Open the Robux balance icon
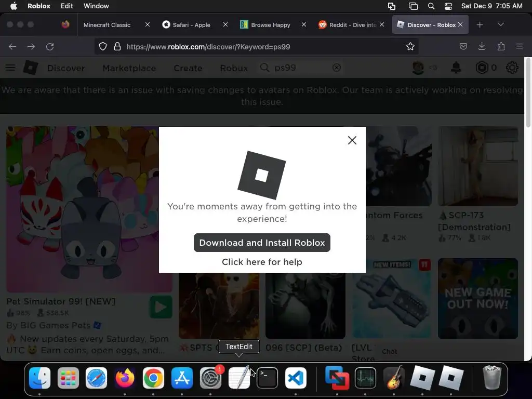532x399 pixels. 482,68
